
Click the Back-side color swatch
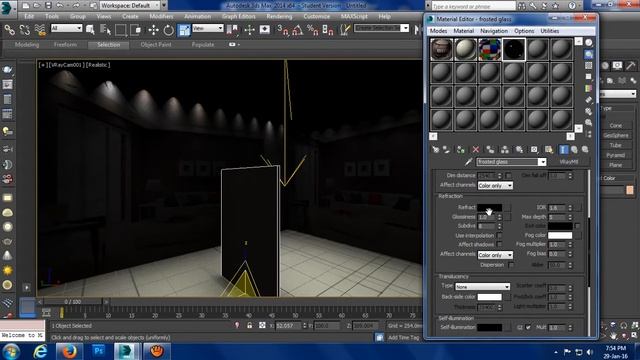[x=489, y=297]
